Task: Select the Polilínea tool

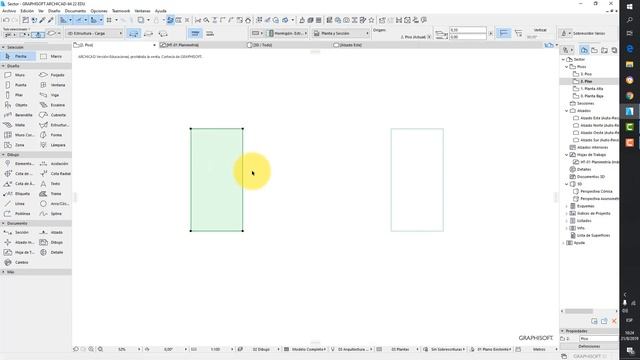Action: coord(18,213)
